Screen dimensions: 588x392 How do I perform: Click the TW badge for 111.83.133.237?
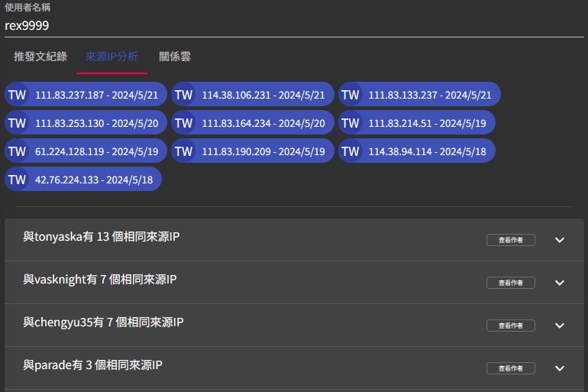[x=351, y=95]
